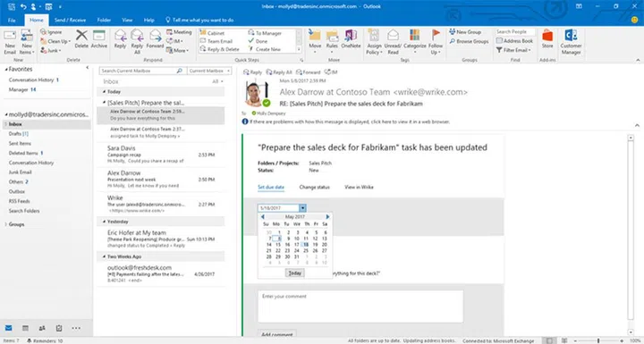Collapse the Today message group

(x=105, y=92)
